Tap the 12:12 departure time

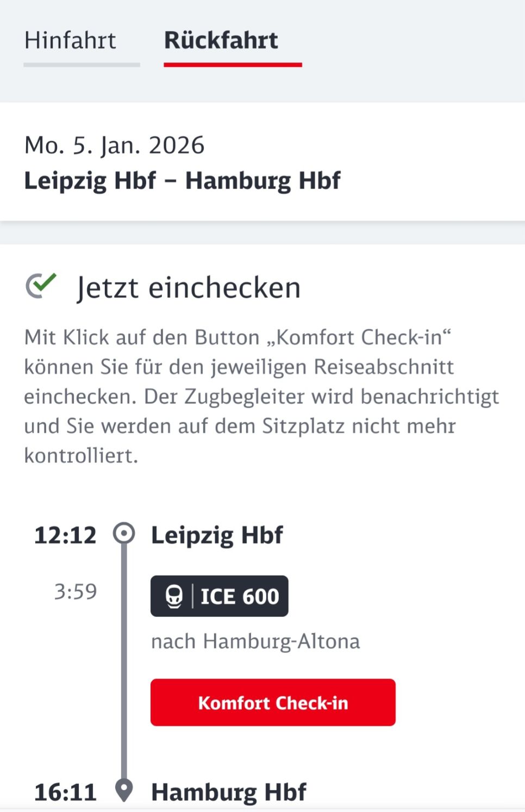pos(65,535)
